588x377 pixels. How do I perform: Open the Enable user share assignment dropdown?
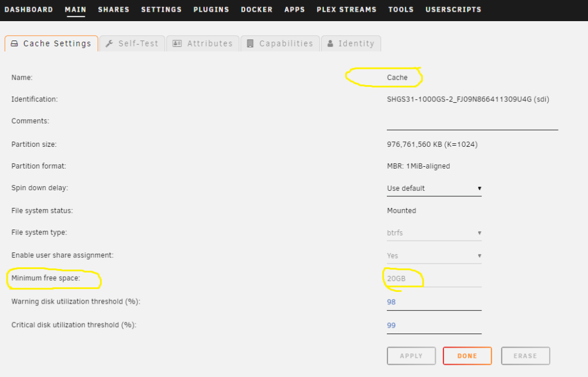434,255
